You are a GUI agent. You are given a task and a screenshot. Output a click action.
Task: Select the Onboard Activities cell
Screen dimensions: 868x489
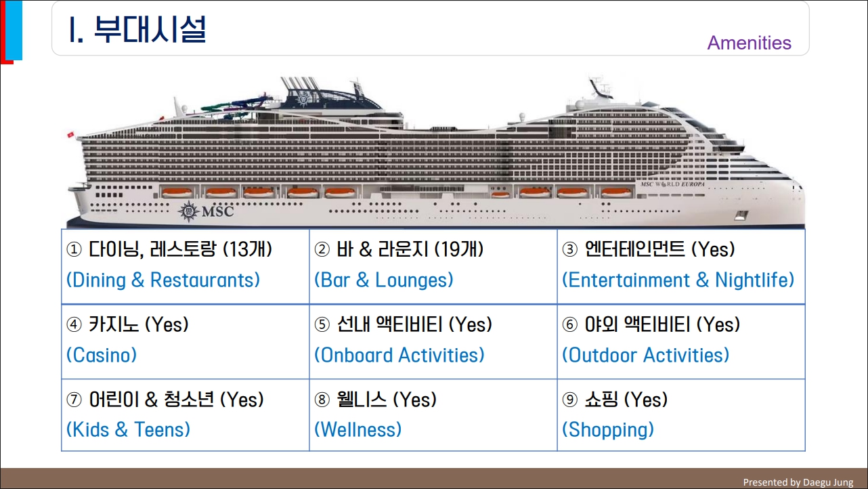(x=433, y=341)
